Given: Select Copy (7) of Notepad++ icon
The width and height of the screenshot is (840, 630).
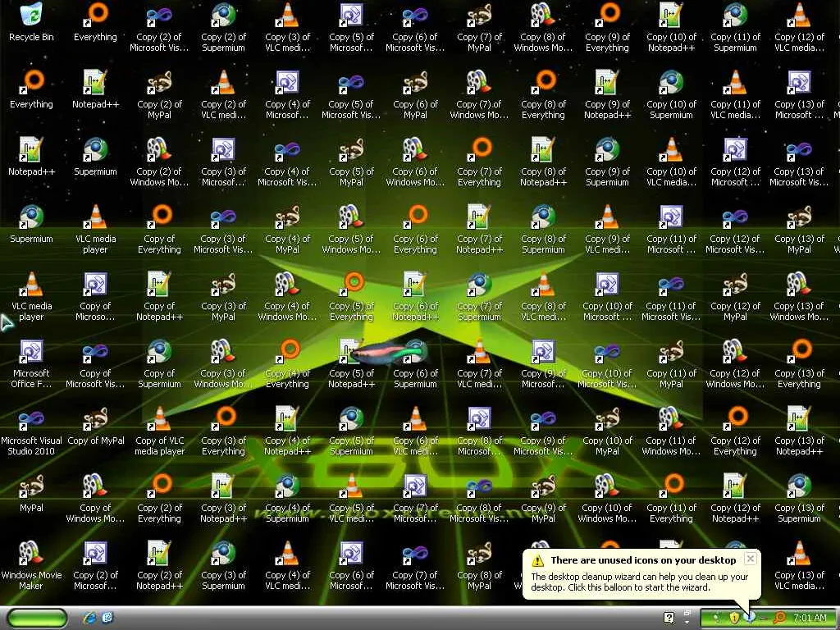Looking at the screenshot, I should coord(479,229).
